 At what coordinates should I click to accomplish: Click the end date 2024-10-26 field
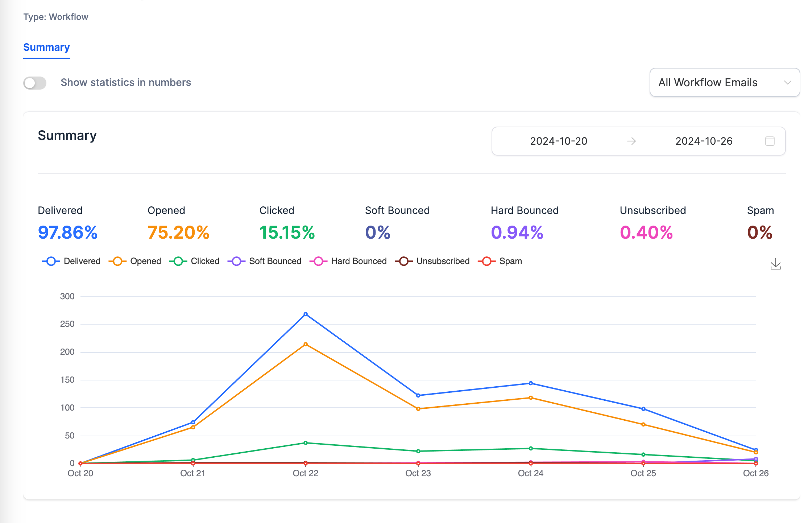pyautogui.click(x=704, y=141)
